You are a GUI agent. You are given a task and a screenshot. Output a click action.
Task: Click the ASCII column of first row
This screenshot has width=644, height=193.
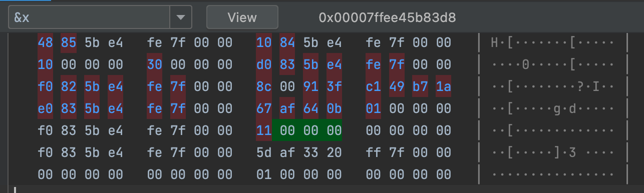(x=553, y=42)
